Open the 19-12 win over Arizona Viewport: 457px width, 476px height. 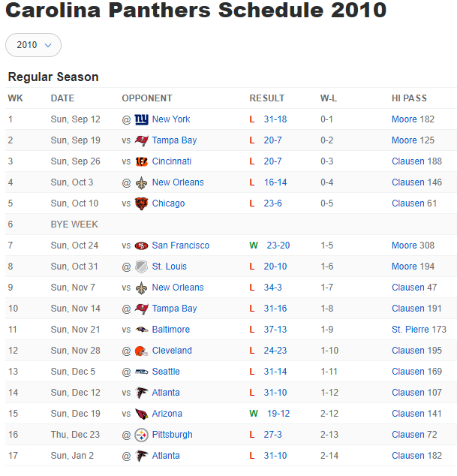pos(278,414)
